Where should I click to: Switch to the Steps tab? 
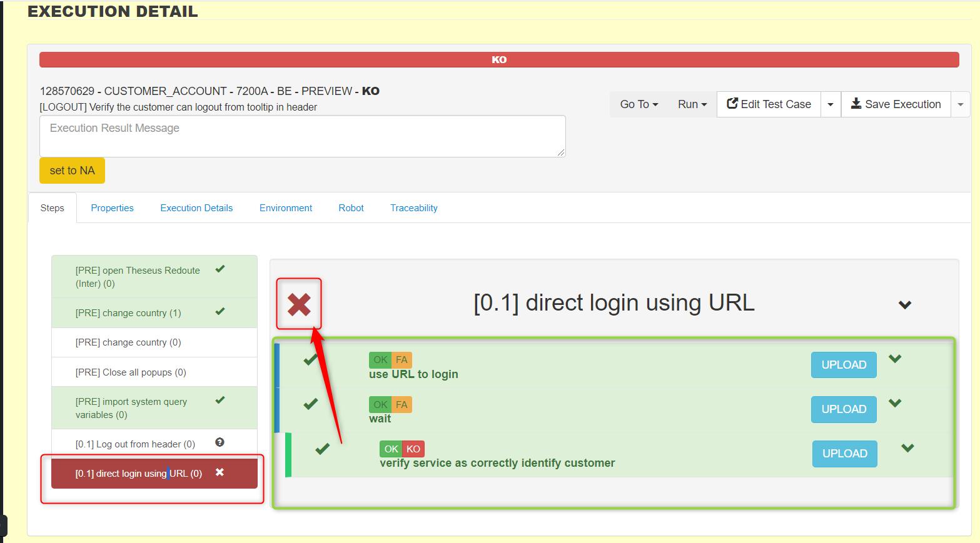pyautogui.click(x=53, y=208)
